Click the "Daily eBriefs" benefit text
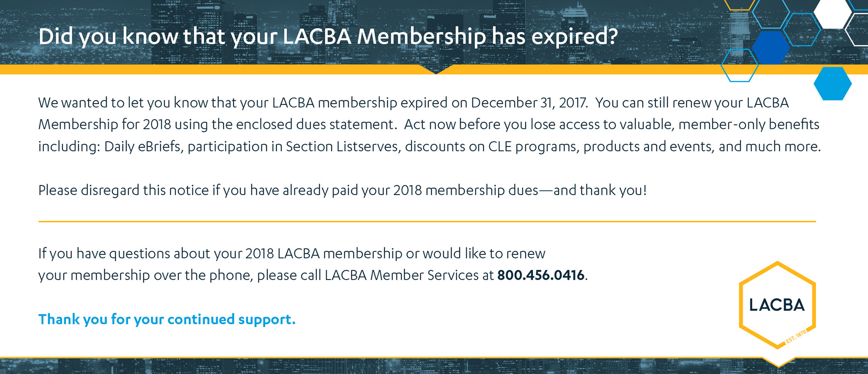 tap(142, 147)
